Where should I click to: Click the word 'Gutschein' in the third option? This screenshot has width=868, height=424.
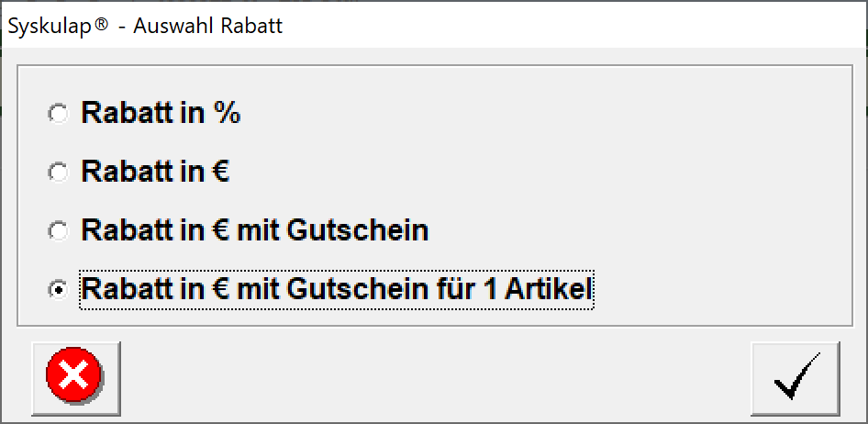coord(358,230)
